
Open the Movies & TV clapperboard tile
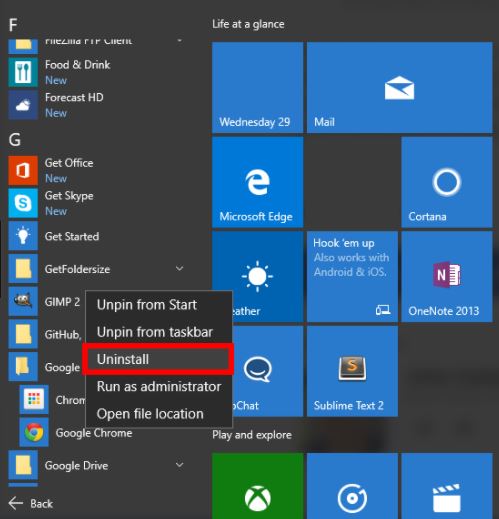point(447,486)
